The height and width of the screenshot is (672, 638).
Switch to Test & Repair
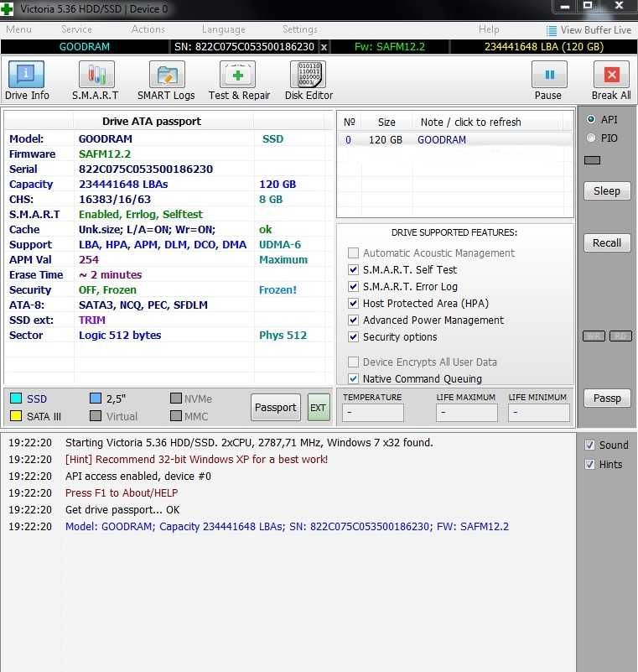coord(237,75)
